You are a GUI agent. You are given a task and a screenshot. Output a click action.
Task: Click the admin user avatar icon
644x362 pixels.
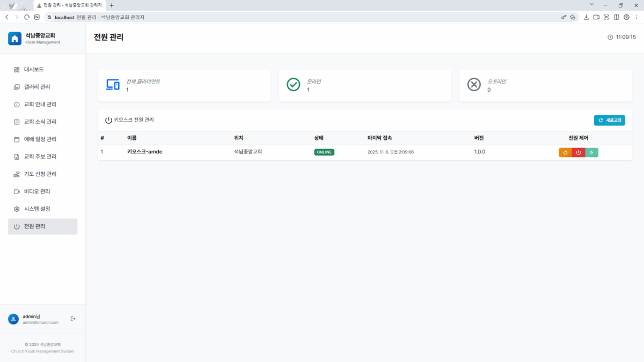pyautogui.click(x=13, y=319)
